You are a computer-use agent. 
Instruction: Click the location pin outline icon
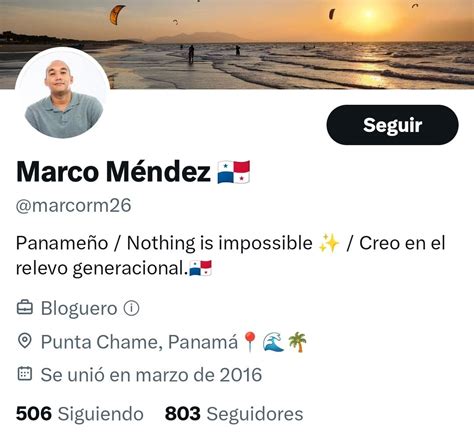25,341
